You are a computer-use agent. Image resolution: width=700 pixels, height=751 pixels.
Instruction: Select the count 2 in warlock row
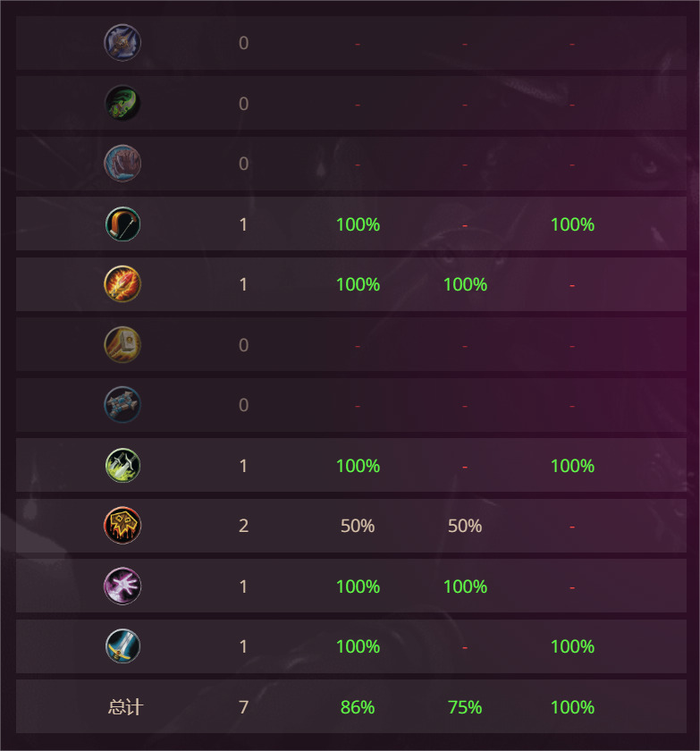click(x=243, y=526)
